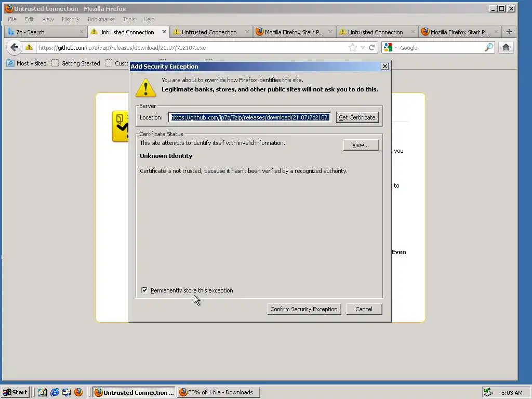Go back with the Back arrow button
Viewport: 532px width, 399px height.
tap(14, 47)
